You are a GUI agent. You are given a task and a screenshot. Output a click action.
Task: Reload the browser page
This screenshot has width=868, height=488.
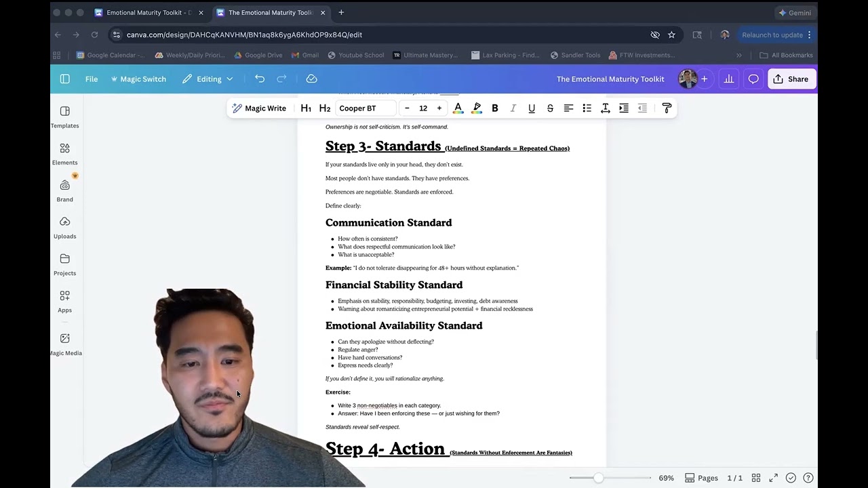(x=94, y=35)
